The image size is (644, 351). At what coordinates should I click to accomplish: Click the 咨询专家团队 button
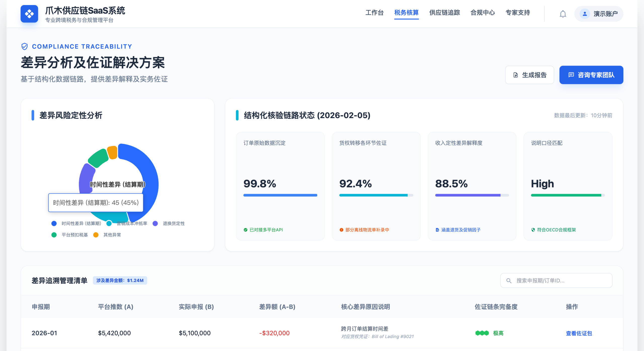coord(591,75)
